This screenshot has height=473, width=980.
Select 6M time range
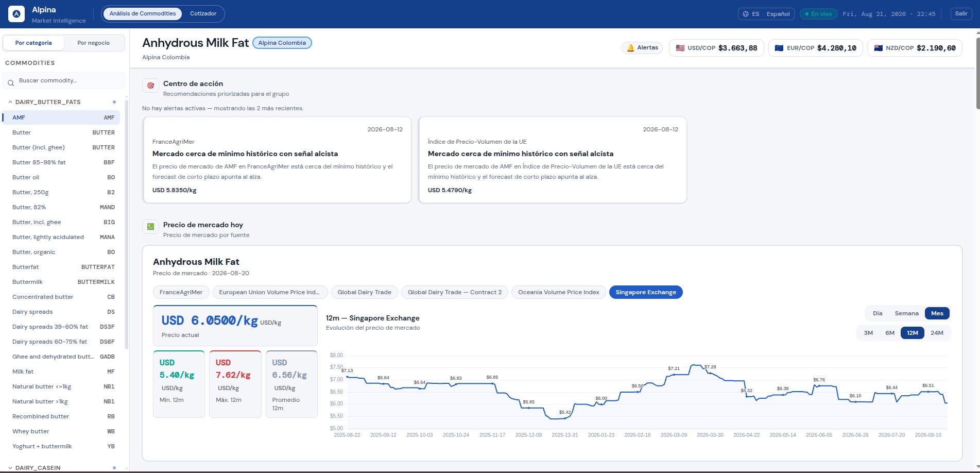coord(890,333)
